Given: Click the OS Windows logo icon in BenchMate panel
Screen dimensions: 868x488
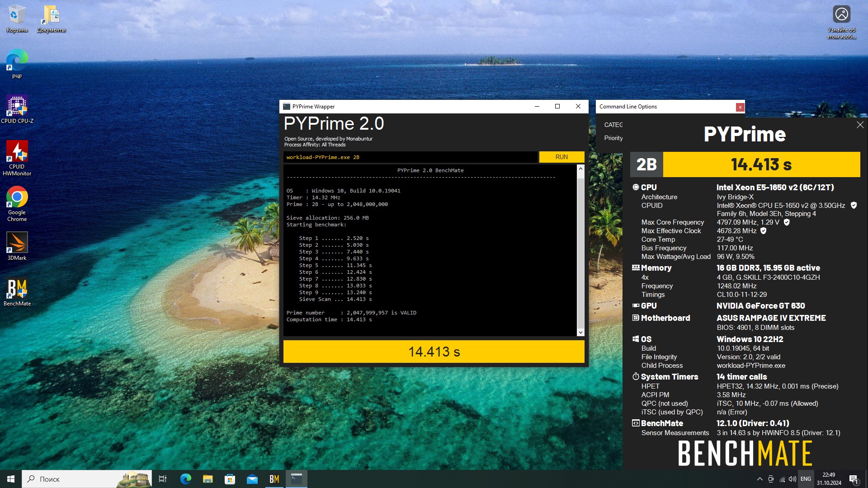Looking at the screenshot, I should pyautogui.click(x=636, y=339).
